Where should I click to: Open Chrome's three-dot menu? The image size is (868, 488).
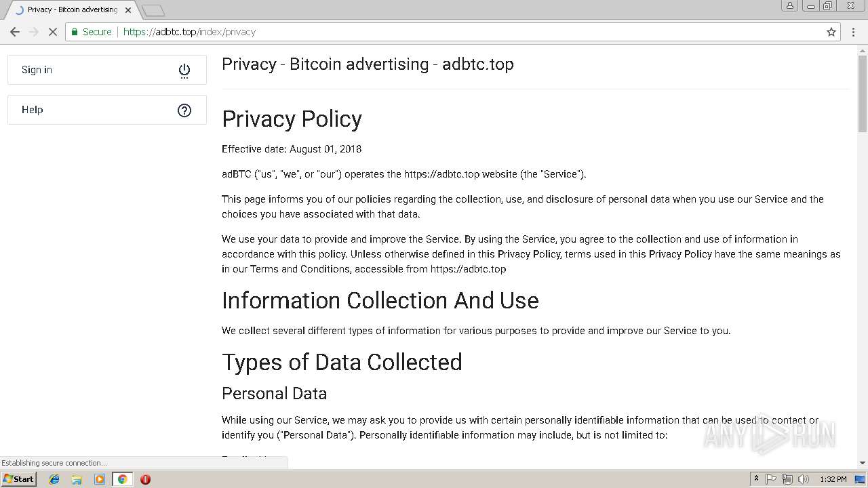(853, 32)
